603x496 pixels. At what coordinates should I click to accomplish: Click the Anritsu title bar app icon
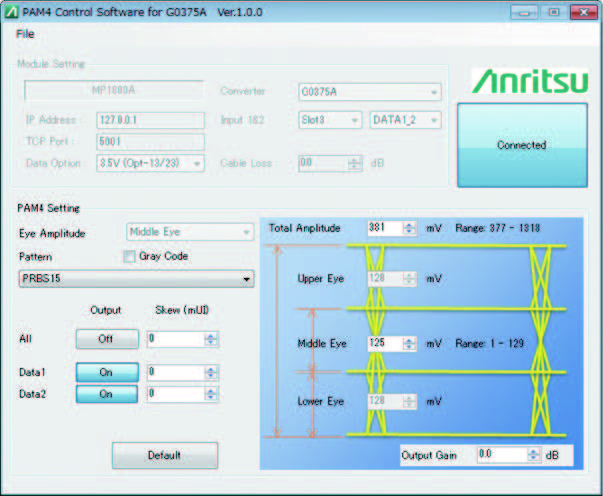tap(11, 12)
